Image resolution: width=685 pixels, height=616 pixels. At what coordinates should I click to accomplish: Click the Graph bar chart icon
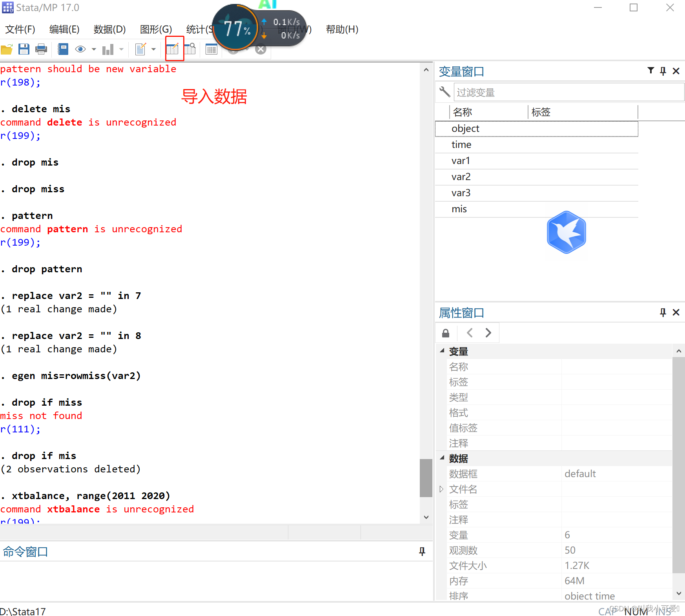[108, 49]
